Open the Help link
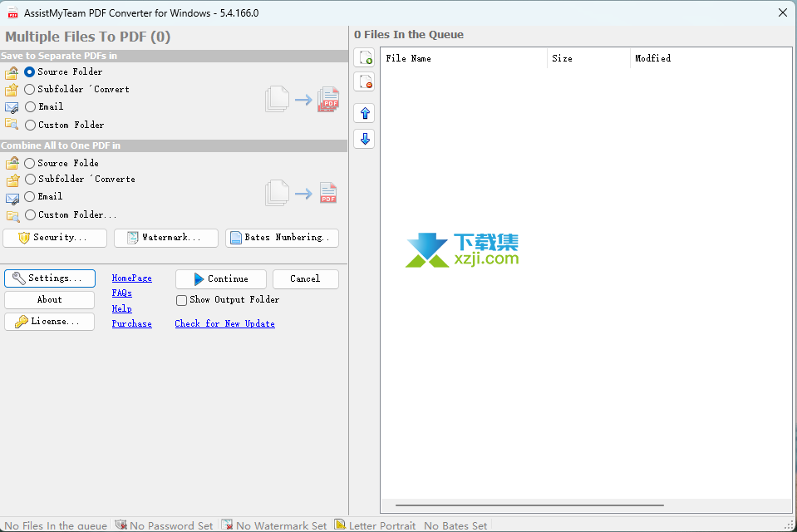Viewport: 797px width, 532px height. 122,308
